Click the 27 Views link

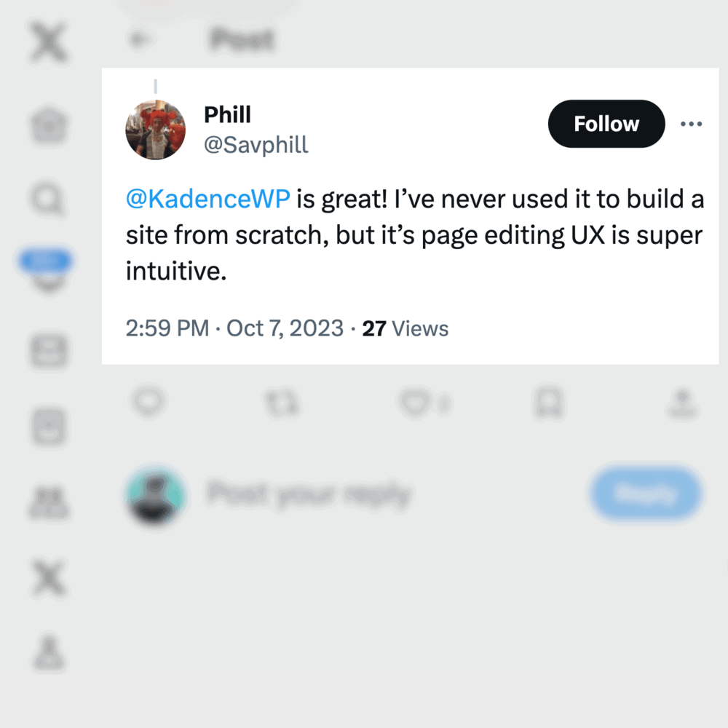405,328
